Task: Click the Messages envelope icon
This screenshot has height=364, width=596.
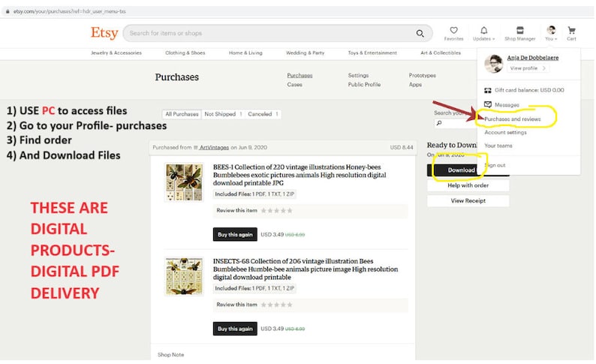Action: pos(488,104)
